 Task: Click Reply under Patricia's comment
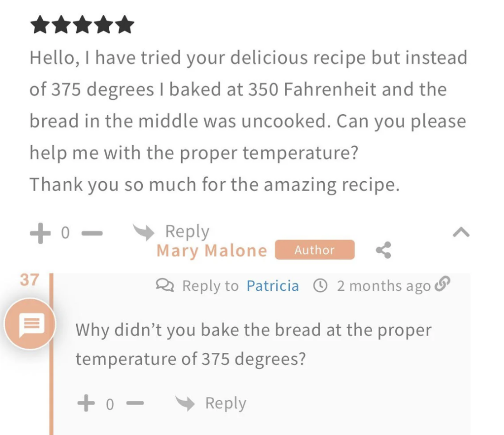188,230
